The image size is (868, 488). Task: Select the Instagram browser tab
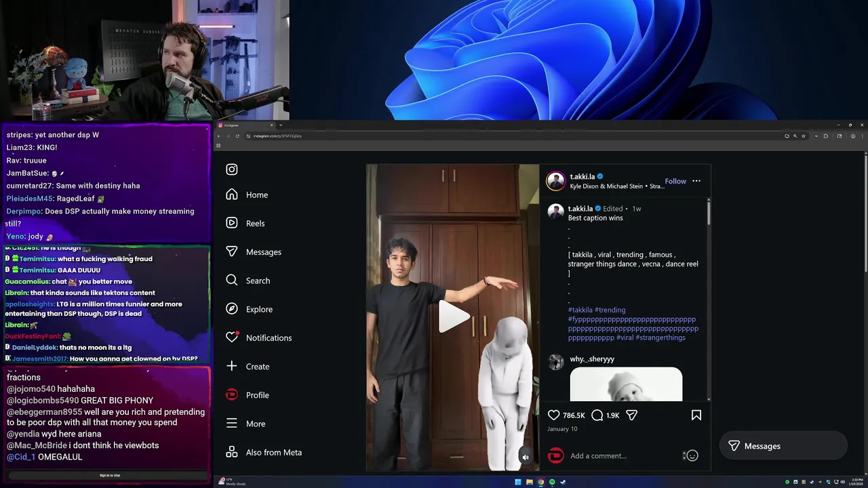click(x=245, y=125)
